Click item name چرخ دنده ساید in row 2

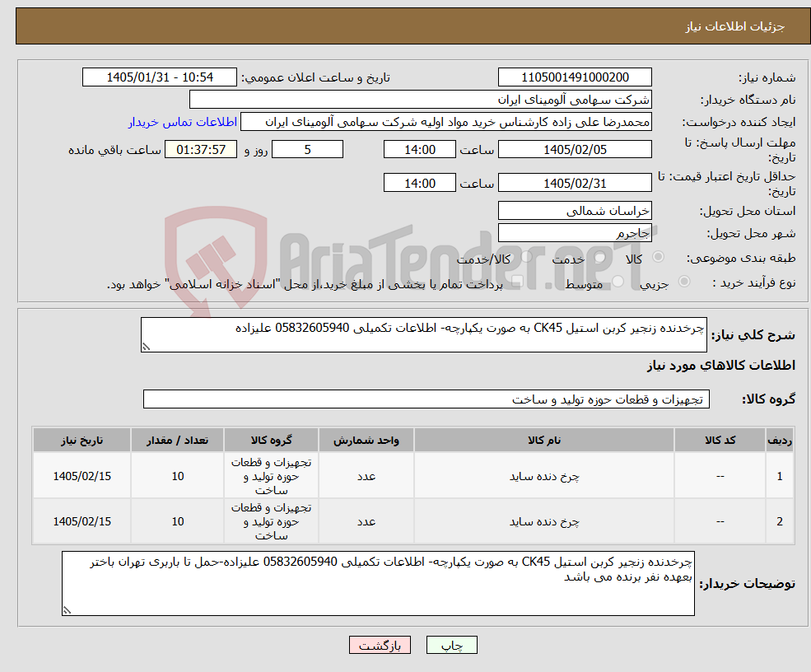click(544, 521)
